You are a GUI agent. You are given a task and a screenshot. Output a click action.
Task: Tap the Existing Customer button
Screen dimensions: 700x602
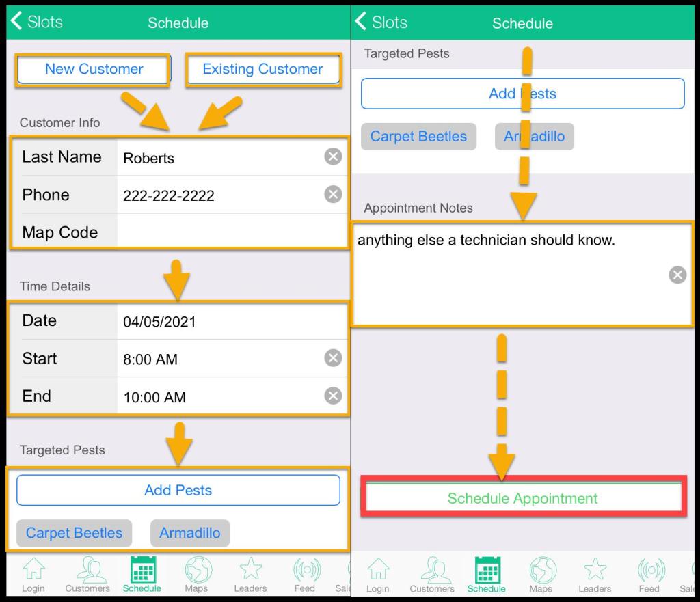point(262,69)
